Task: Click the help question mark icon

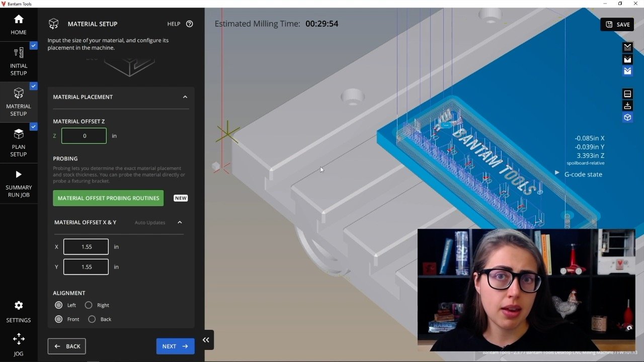Action: pos(189,24)
